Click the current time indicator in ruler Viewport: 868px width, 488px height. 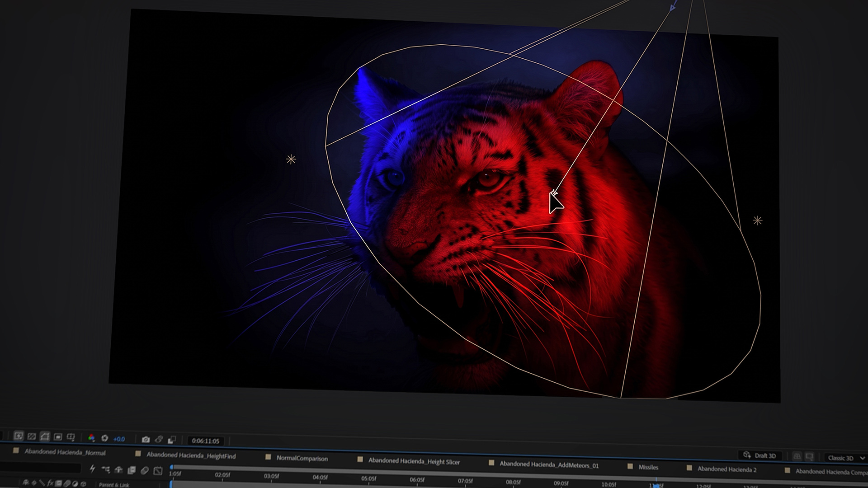(656, 485)
